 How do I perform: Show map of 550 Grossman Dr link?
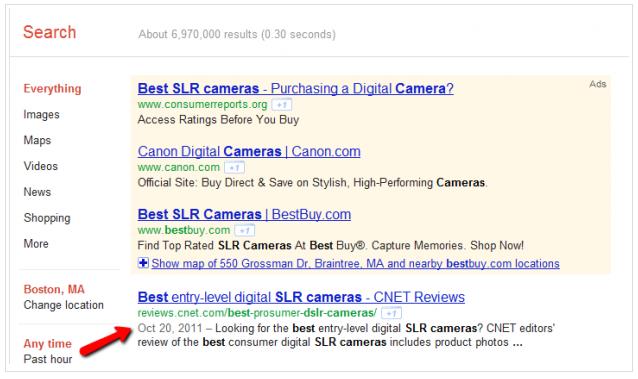point(355,263)
